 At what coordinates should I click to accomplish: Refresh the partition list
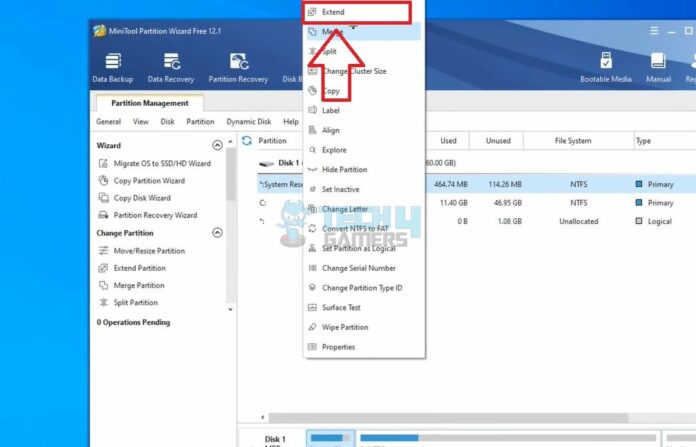coord(247,141)
